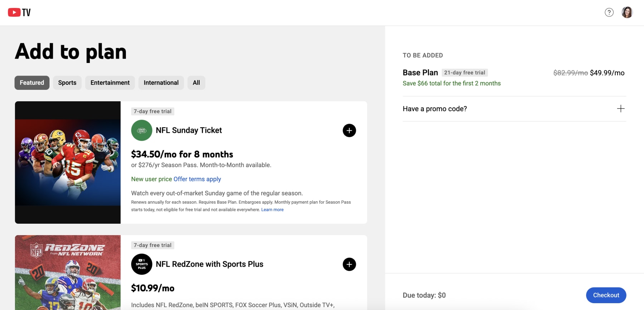644x310 pixels.
Task: Open the user profile avatar
Action: [x=627, y=13]
